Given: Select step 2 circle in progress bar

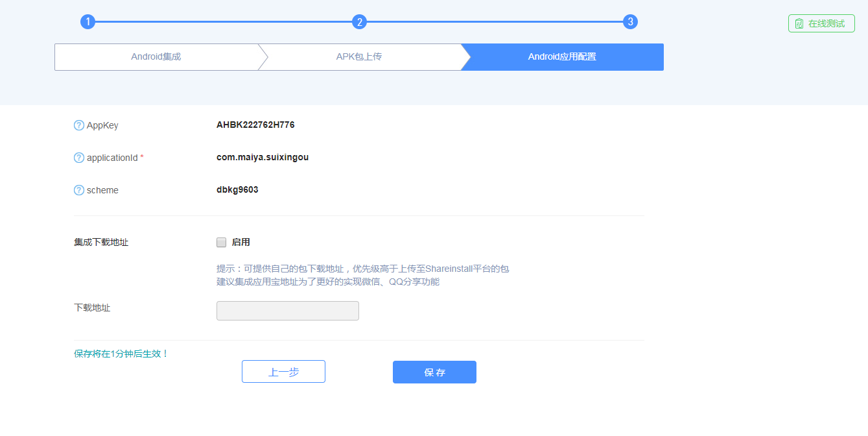Looking at the screenshot, I should (360, 21).
